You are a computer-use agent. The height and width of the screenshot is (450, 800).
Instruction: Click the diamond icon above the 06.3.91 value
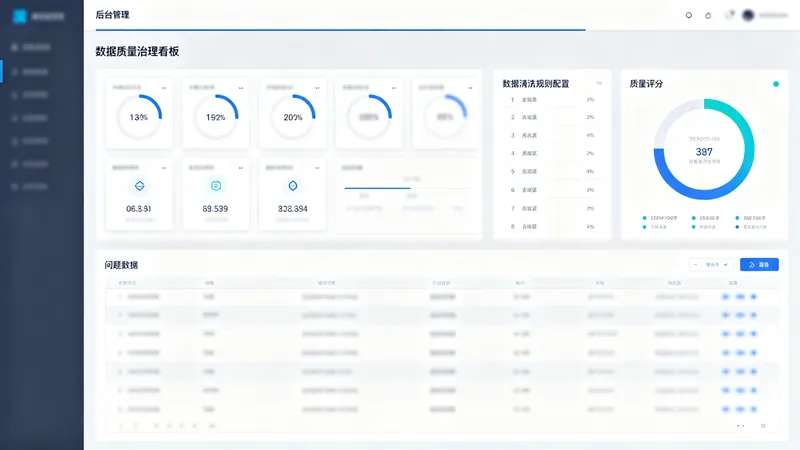[139, 186]
